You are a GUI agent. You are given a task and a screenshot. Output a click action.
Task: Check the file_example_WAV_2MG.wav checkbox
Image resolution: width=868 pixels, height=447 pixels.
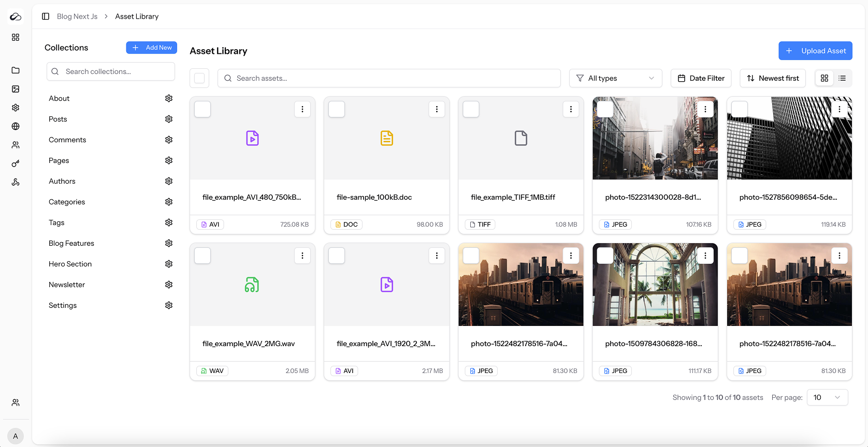click(202, 256)
